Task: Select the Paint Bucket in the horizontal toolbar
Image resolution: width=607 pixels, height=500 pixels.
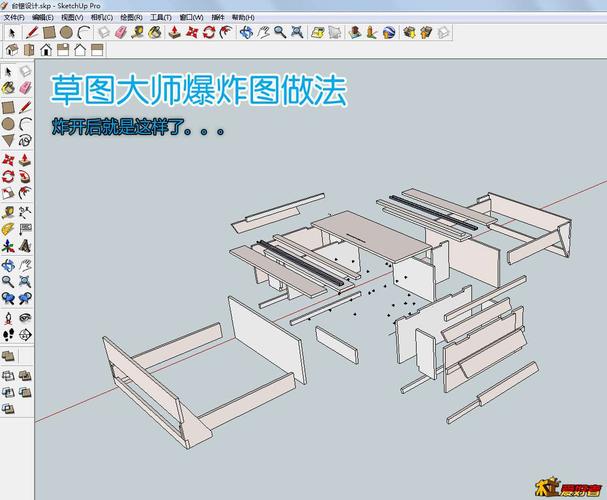Action: [154, 33]
